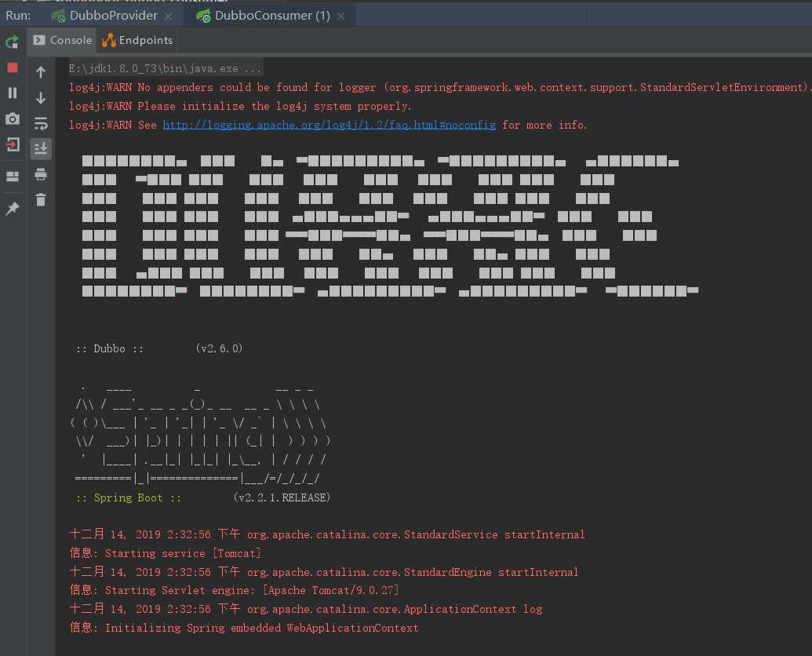Click '(v2.2.1.RELEASE)' version text
Viewport: 812px width, 656px height.
coord(282,497)
